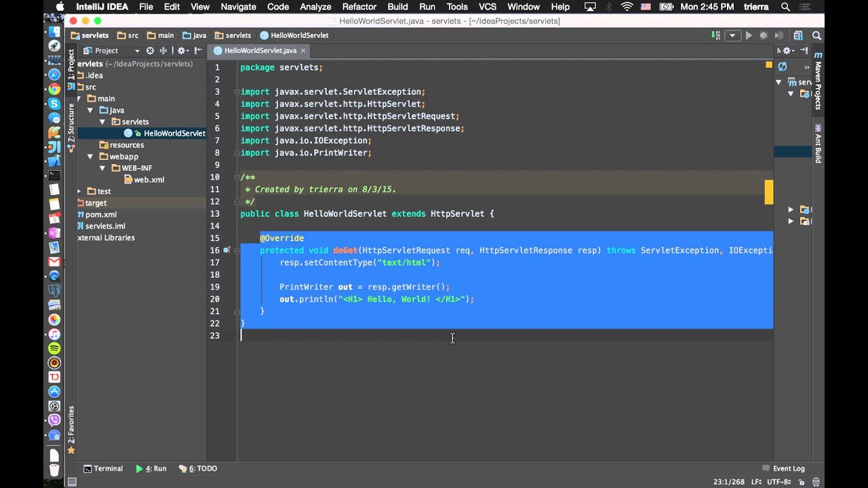Click the lock read-only status icon
The width and height of the screenshot is (868, 488).
802,482
